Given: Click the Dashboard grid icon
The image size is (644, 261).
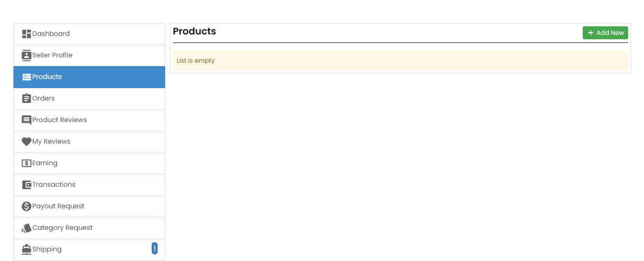Looking at the screenshot, I should pyautogui.click(x=26, y=34).
